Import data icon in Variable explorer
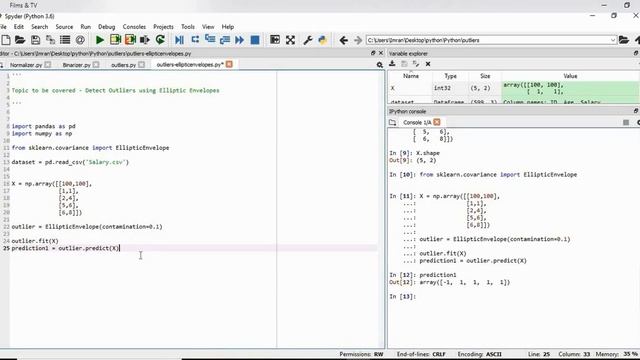Screen dimensions: 640x360 392,64
